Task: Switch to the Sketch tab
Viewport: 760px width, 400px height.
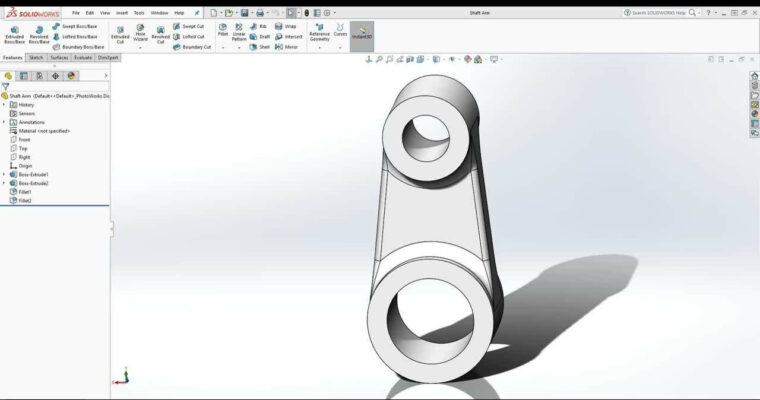Action: coord(36,58)
